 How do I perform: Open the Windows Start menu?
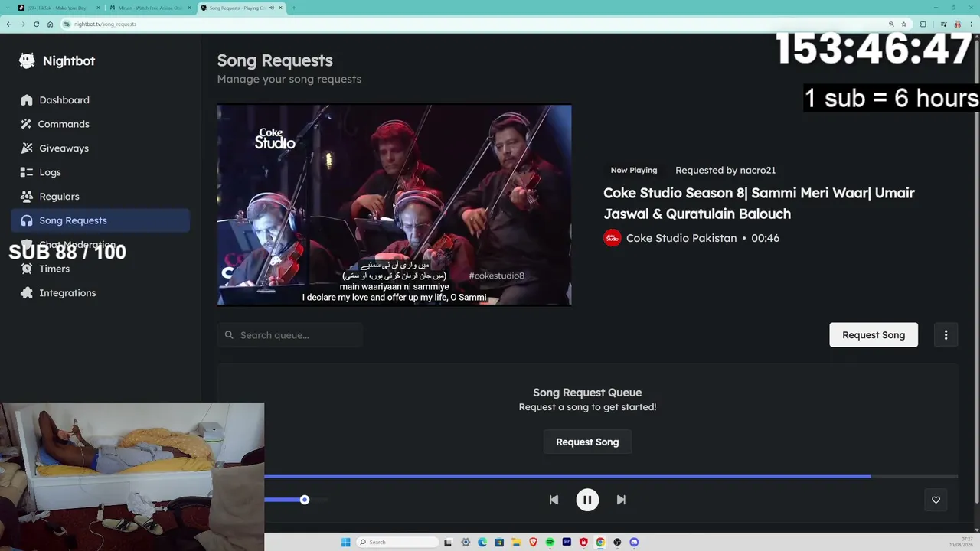click(x=345, y=542)
